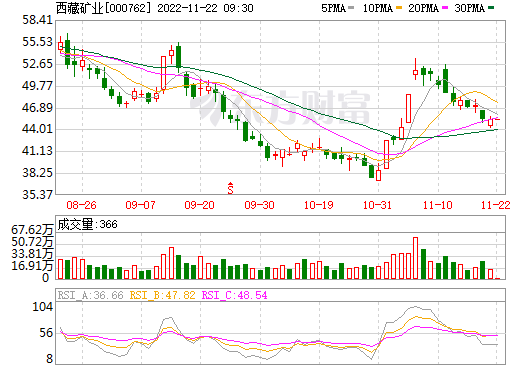The height and width of the screenshot is (365, 520).
Task: Click volume axis label 16.91万
Action: (32, 266)
